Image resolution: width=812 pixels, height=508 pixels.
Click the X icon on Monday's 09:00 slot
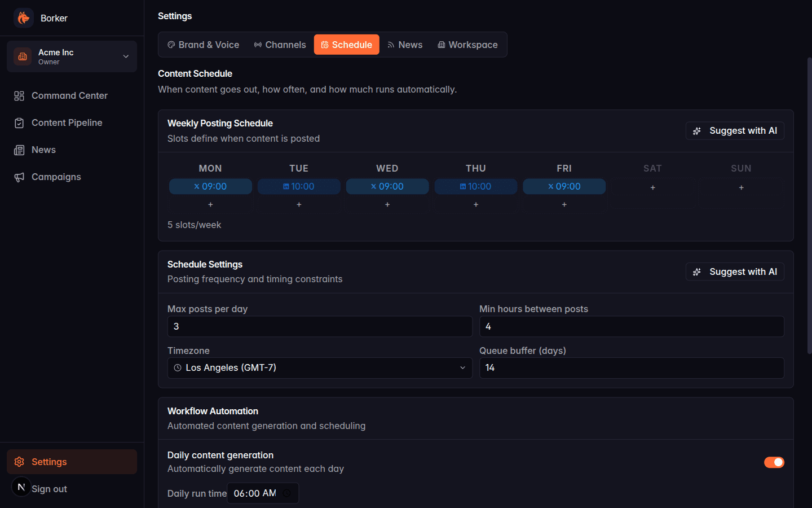[195, 186]
